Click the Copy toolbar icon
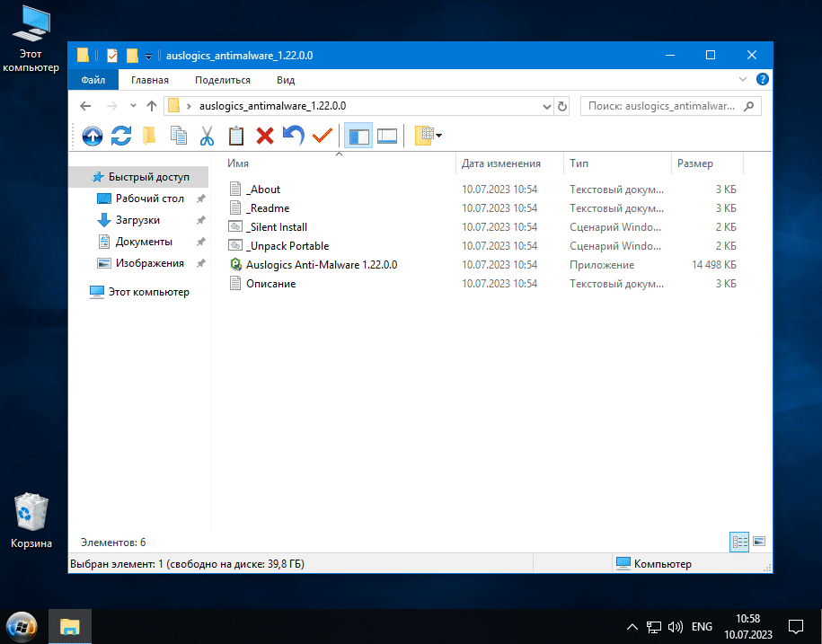 click(178, 136)
